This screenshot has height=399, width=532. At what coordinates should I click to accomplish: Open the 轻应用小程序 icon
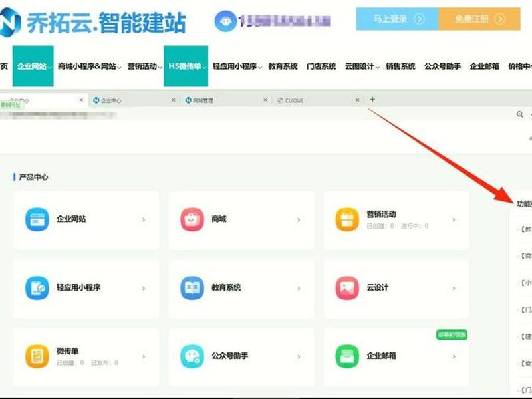(37, 288)
